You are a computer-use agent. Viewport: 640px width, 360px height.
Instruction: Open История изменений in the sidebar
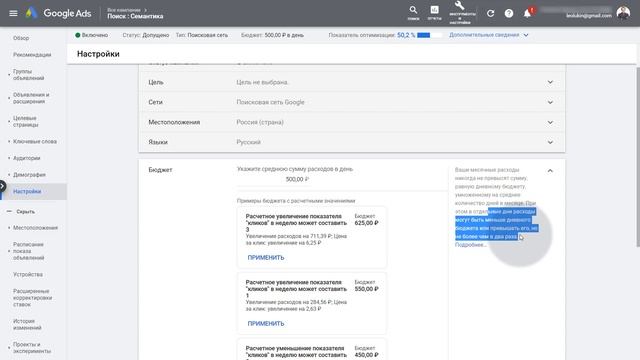click(27, 324)
